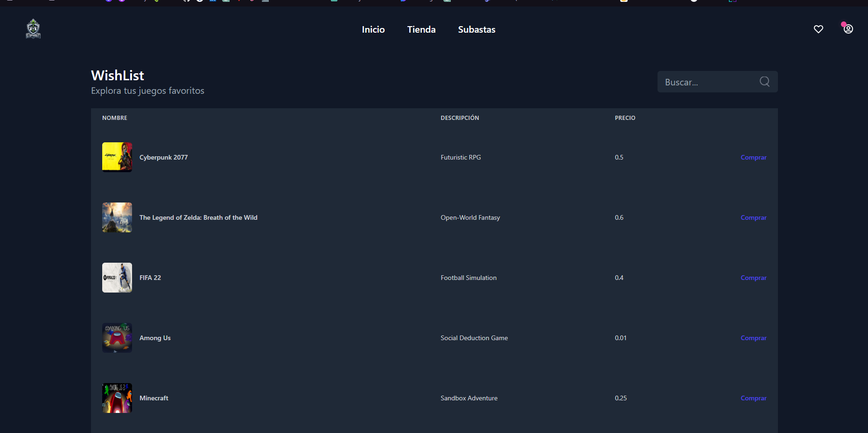The image size is (868, 433).
Task: Click Comprar for FIFA 22
Action: pos(753,278)
